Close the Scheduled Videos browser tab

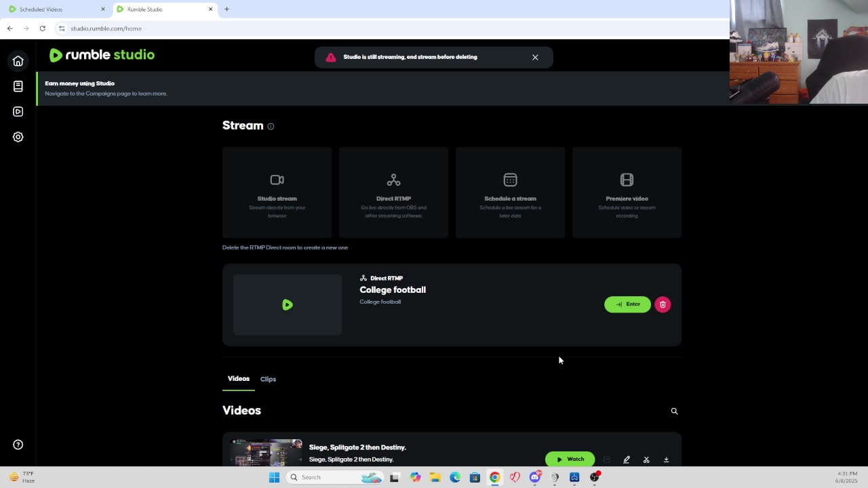tap(103, 9)
